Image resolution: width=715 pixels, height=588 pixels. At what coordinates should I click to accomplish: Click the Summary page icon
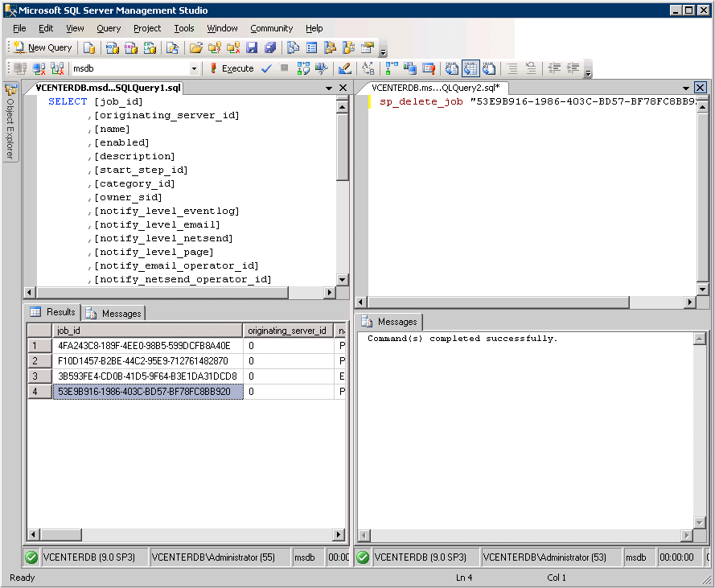(x=312, y=47)
